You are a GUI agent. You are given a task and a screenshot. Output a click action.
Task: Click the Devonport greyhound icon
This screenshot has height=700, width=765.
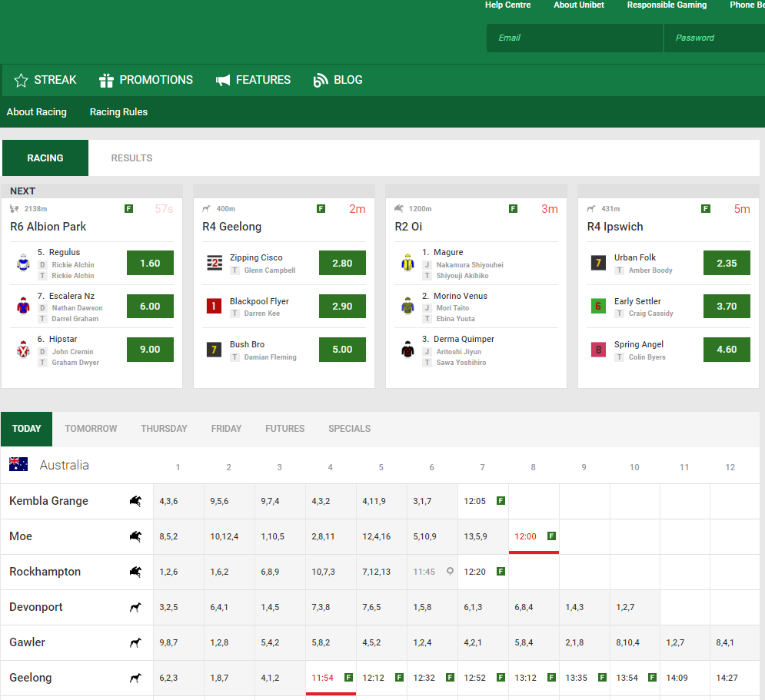(x=135, y=607)
